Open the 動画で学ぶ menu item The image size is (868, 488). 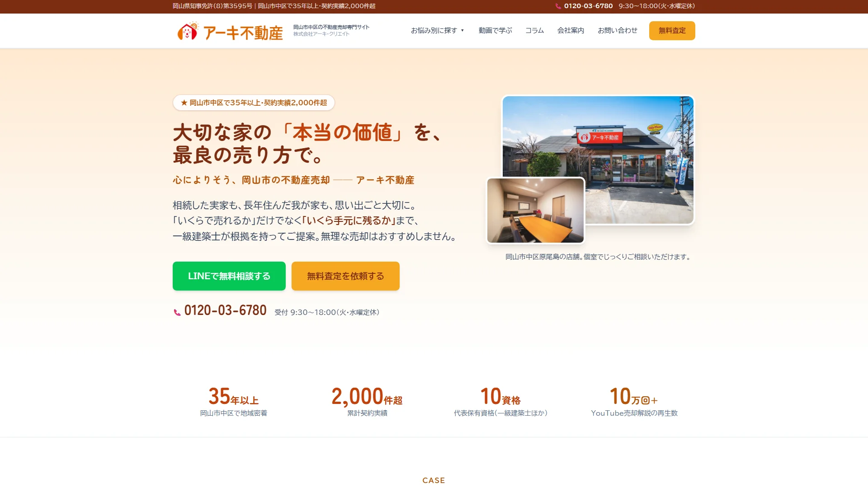[x=495, y=30]
